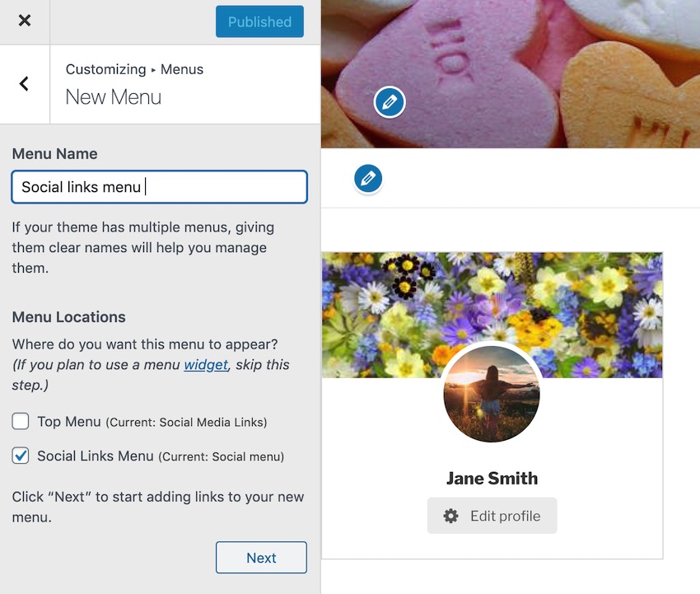Click the checkmark icon in Social Links Menu checkbox
This screenshot has width=700, height=594.
pyautogui.click(x=20, y=456)
